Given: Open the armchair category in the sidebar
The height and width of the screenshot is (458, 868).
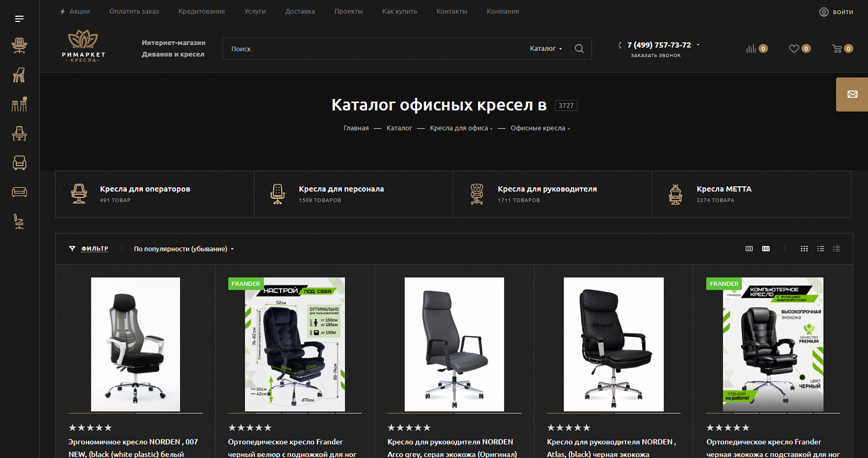Looking at the screenshot, I should point(20,163).
